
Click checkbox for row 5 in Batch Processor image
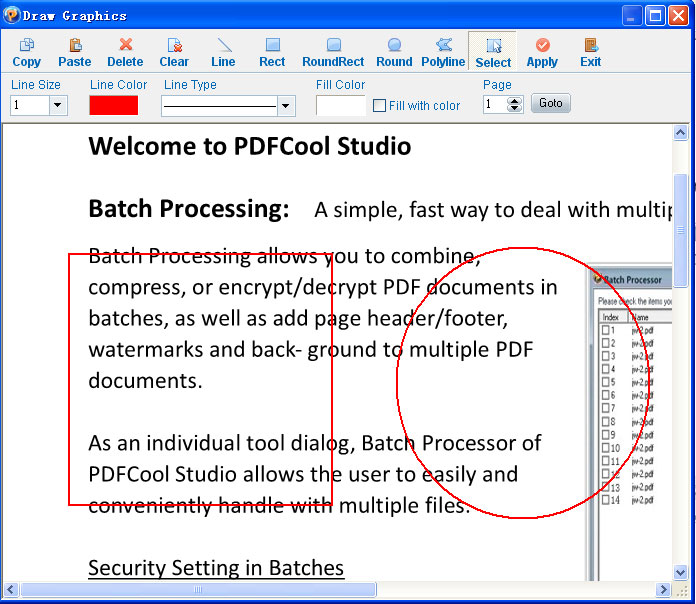coord(605,382)
